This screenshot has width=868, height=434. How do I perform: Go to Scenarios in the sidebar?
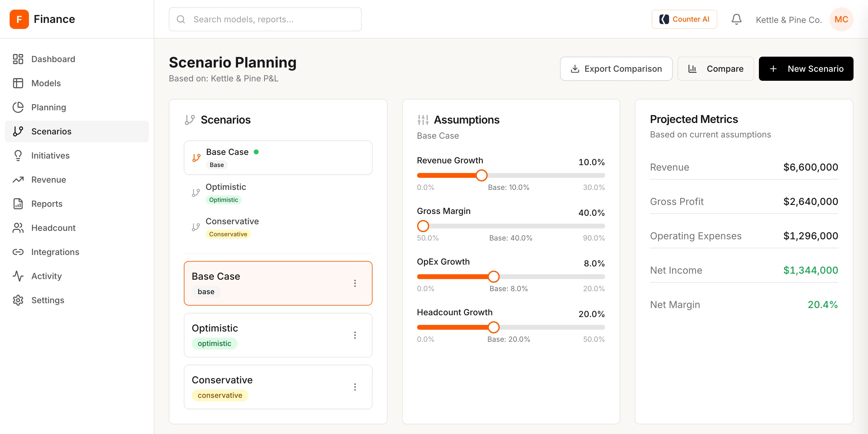77,131
